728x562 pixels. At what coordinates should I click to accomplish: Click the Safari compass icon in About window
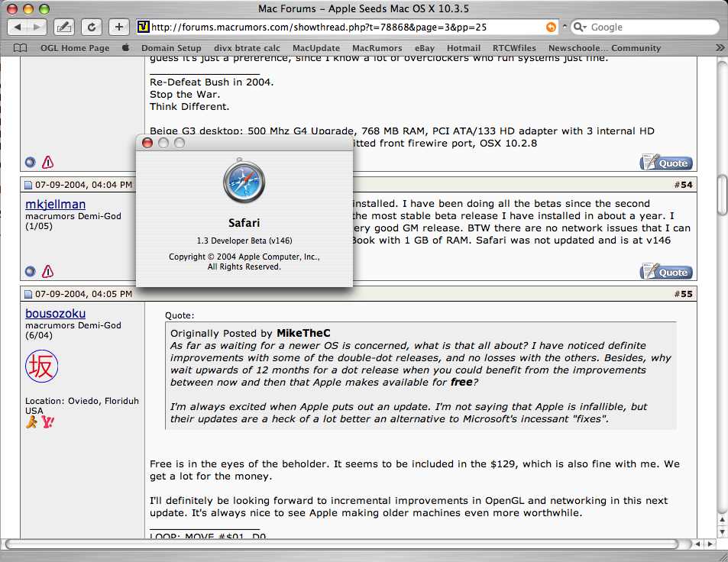click(244, 182)
